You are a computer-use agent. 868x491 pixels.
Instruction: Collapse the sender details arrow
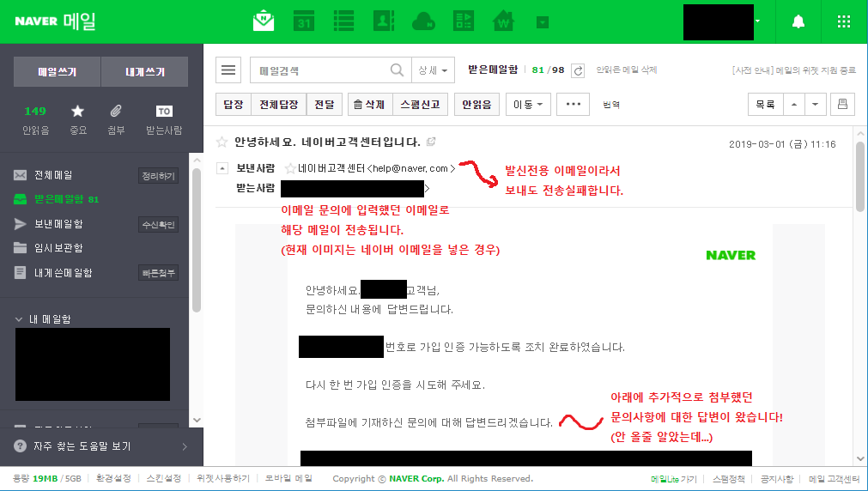coord(222,167)
